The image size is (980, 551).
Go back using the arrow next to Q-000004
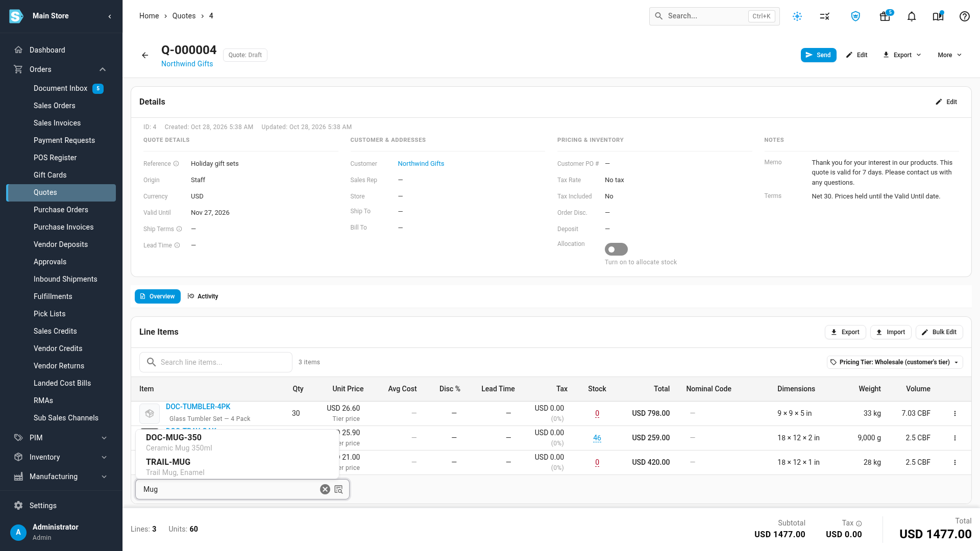(x=145, y=55)
